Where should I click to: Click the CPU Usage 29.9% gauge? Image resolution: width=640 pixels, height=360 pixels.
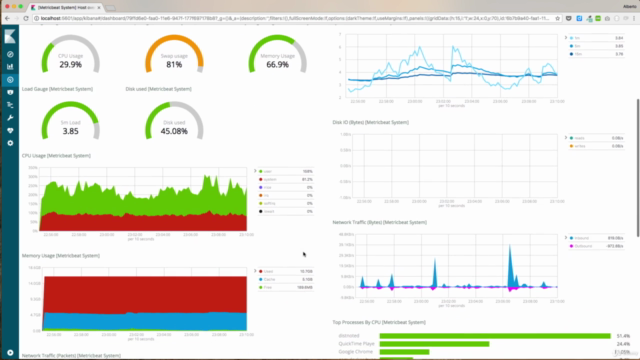(71, 54)
